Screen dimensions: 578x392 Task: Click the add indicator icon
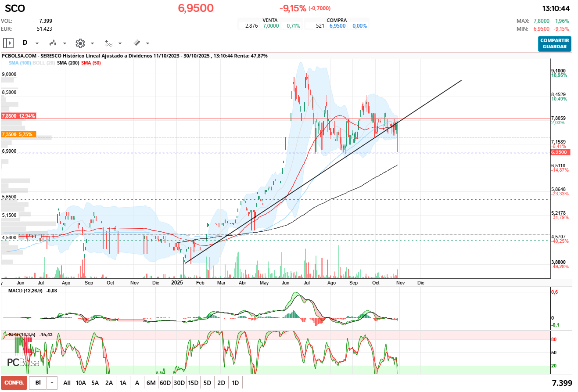(108, 43)
